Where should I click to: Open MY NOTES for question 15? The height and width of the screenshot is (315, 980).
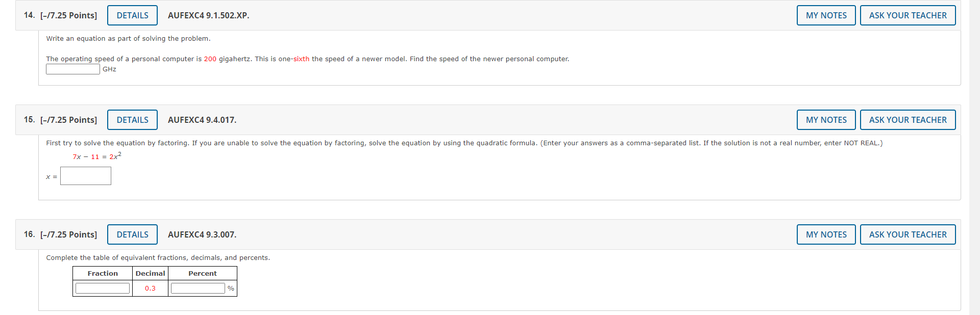click(x=826, y=120)
